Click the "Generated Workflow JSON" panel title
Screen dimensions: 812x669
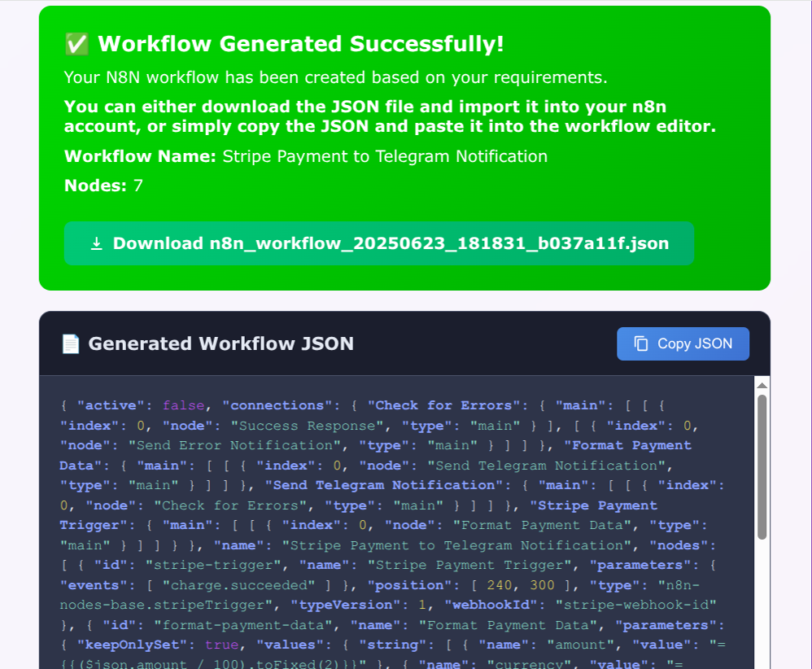tap(220, 344)
